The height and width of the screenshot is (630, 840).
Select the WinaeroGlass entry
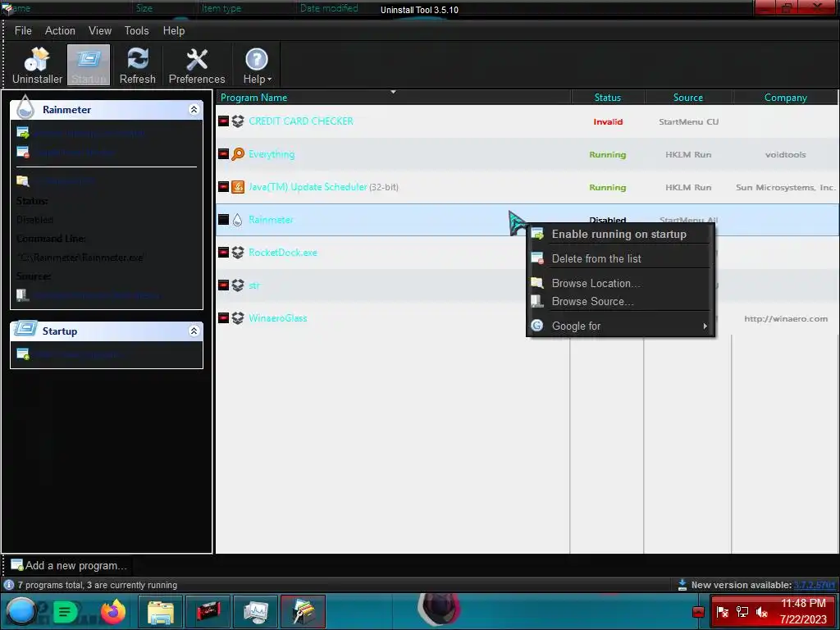click(527, 318)
